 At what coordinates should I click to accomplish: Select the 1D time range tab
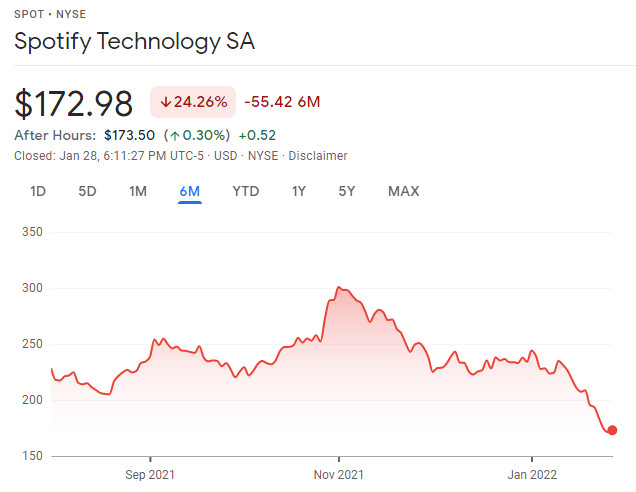coord(38,191)
